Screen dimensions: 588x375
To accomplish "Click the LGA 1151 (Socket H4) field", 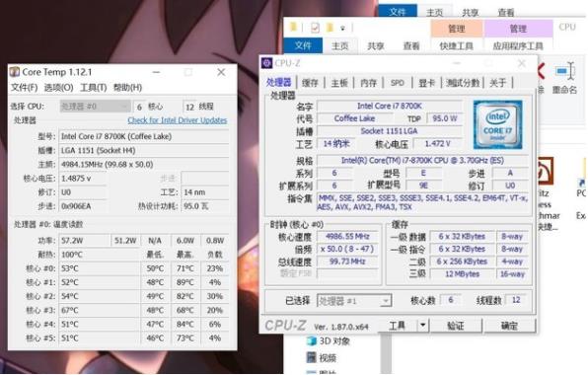I will [144, 150].
